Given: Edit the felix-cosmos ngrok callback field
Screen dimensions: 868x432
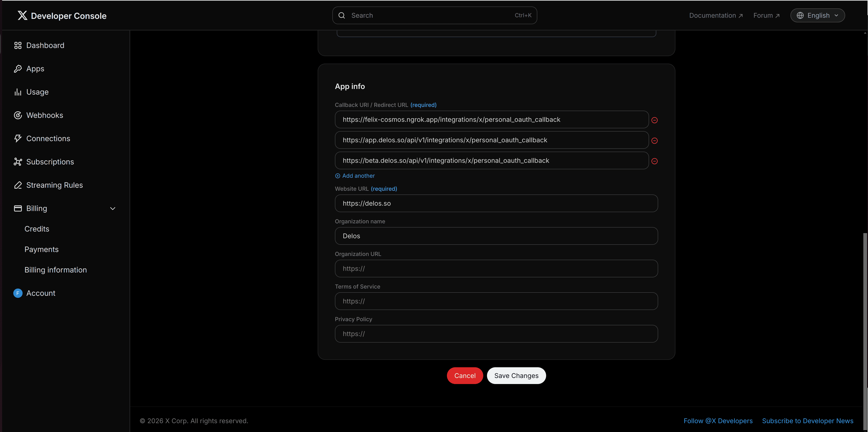Looking at the screenshot, I should click(x=492, y=120).
